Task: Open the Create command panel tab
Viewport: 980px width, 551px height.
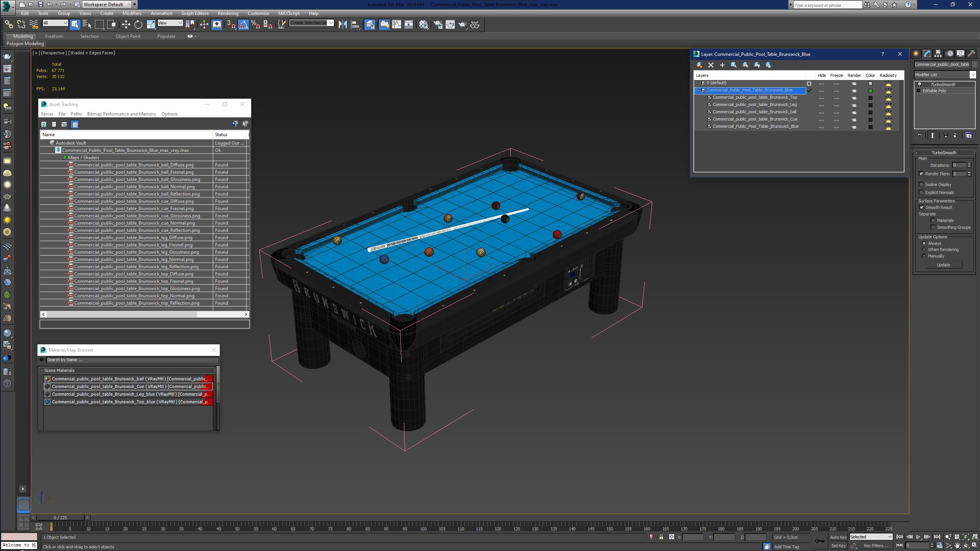Action: 916,54
